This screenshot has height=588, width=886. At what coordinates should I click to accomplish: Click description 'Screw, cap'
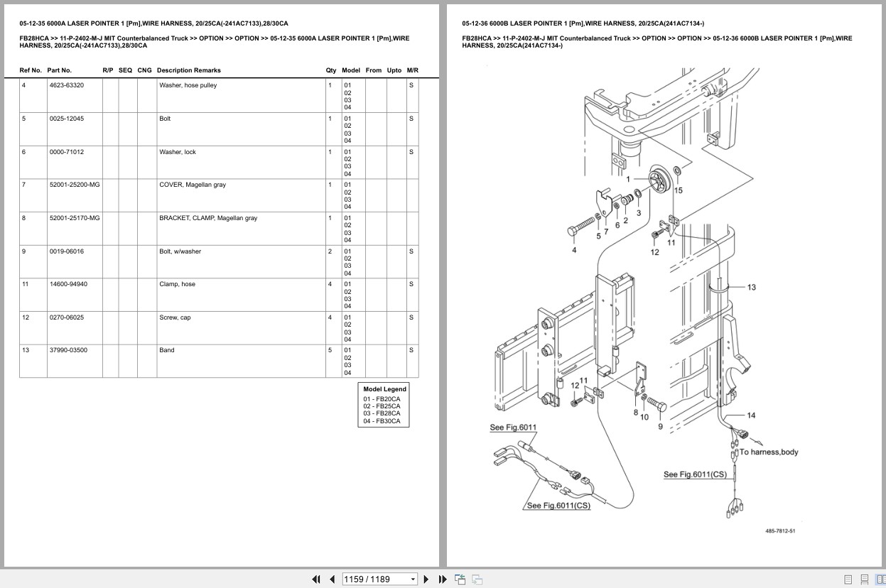[x=175, y=317]
